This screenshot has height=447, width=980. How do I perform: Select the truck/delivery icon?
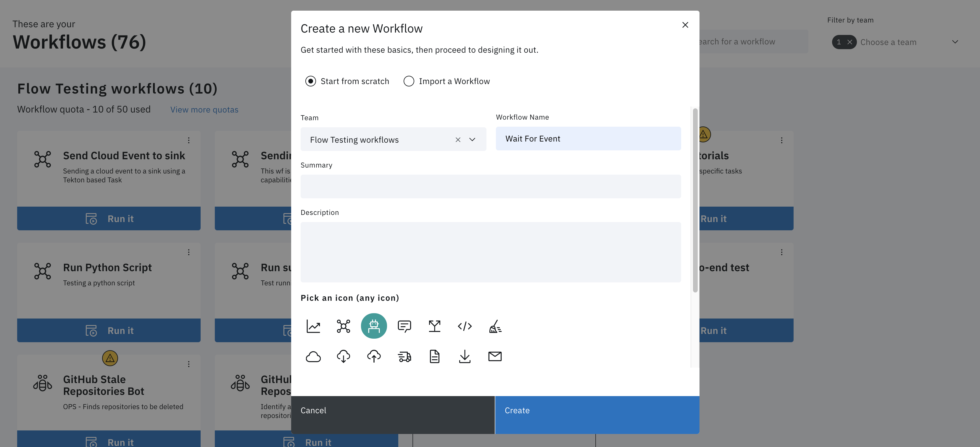click(x=404, y=356)
